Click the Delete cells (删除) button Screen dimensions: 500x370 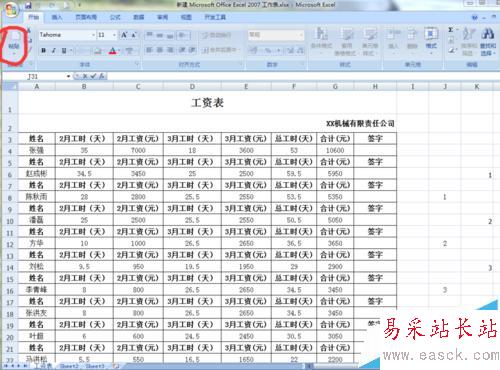point(412,40)
